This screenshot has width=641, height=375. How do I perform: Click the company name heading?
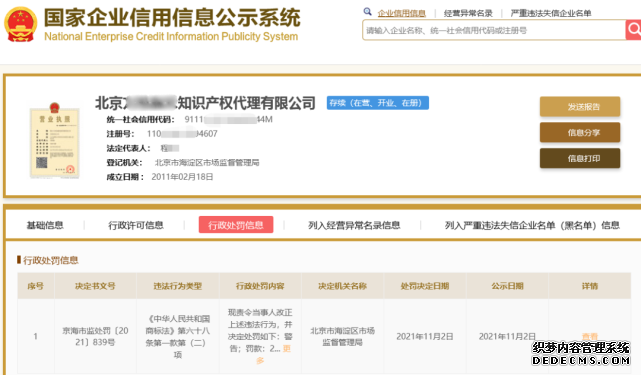click(205, 103)
